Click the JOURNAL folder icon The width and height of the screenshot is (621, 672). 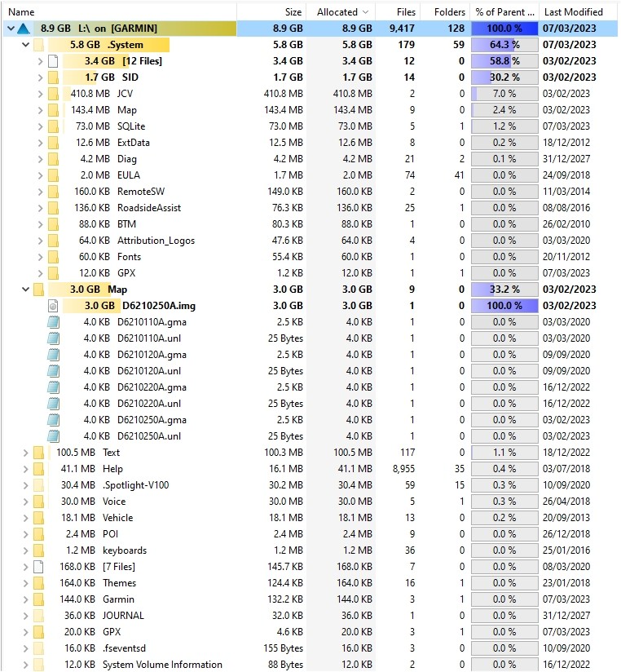point(38,616)
